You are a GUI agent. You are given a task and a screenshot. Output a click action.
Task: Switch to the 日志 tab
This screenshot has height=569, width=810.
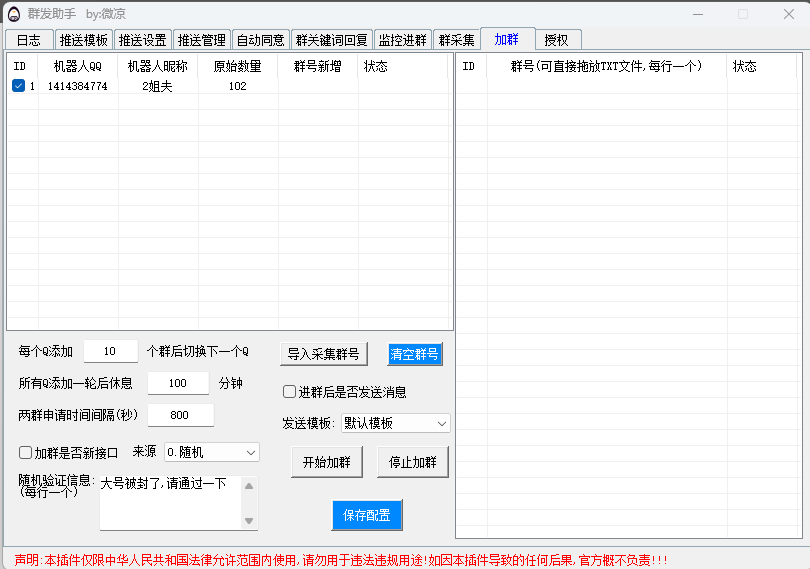click(x=29, y=40)
